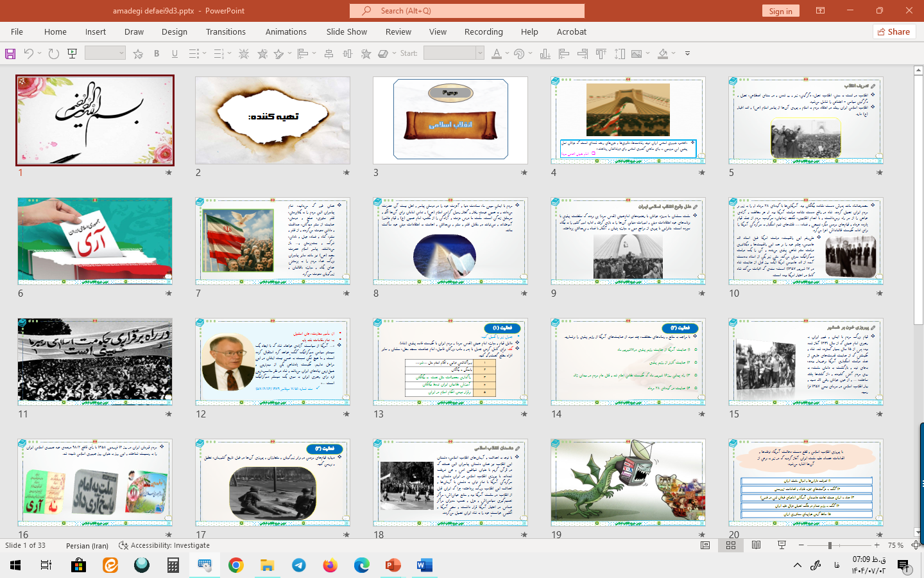Click the Save icon in Quick Access Toolbar
This screenshot has width=924, height=578.
click(x=10, y=54)
